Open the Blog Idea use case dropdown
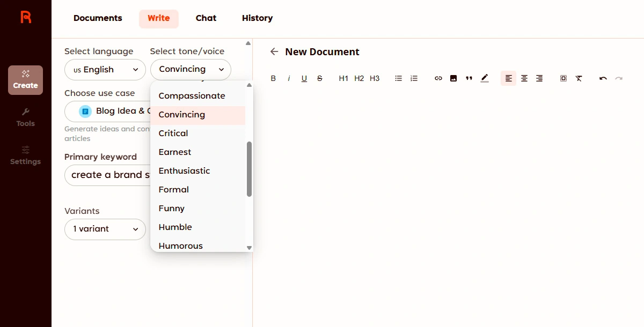This screenshot has height=327, width=644. pos(107,111)
